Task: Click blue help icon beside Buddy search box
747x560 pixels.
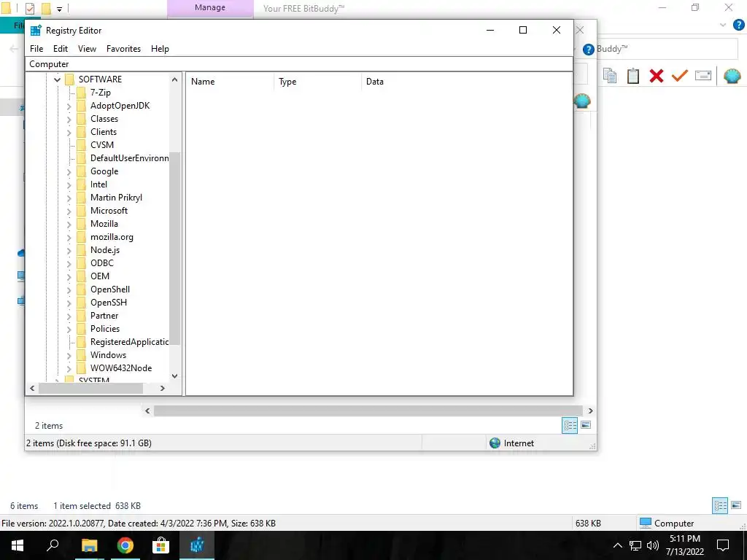Action: pyautogui.click(x=589, y=50)
